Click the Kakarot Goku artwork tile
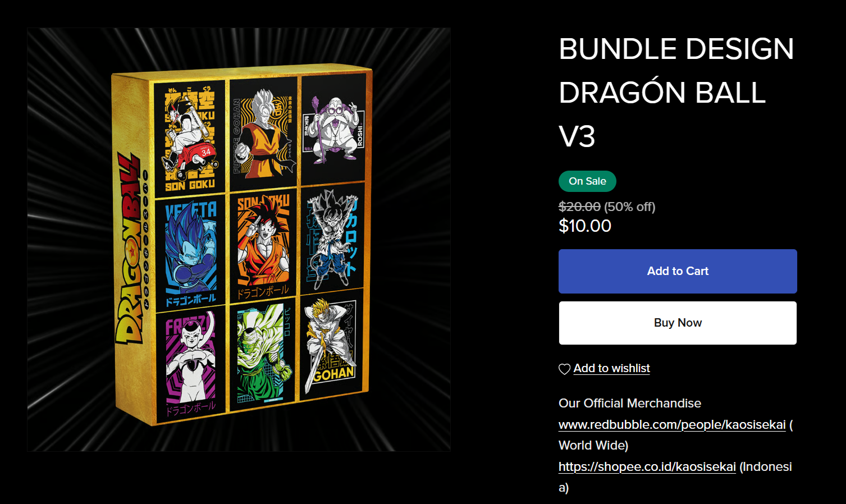 click(x=332, y=239)
